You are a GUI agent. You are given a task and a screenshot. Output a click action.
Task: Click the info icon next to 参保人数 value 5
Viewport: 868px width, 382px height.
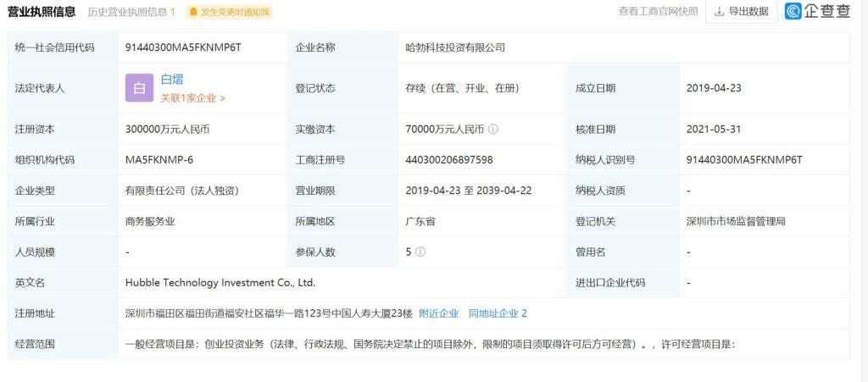point(420,252)
